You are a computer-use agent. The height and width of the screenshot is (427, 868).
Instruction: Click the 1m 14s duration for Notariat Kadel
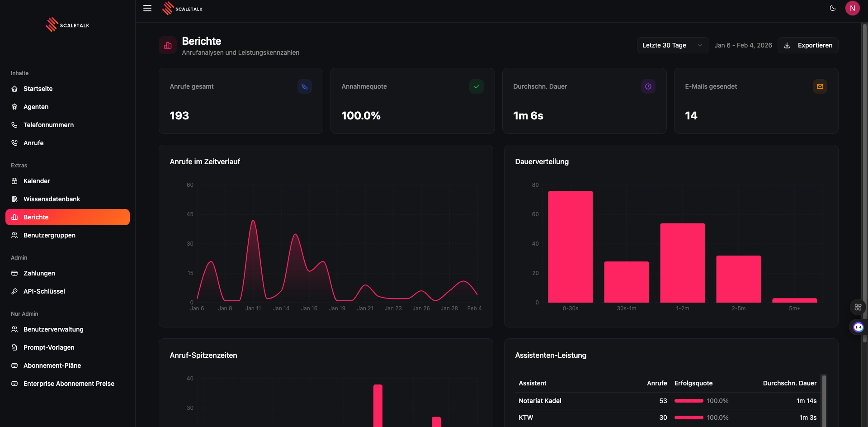807,401
